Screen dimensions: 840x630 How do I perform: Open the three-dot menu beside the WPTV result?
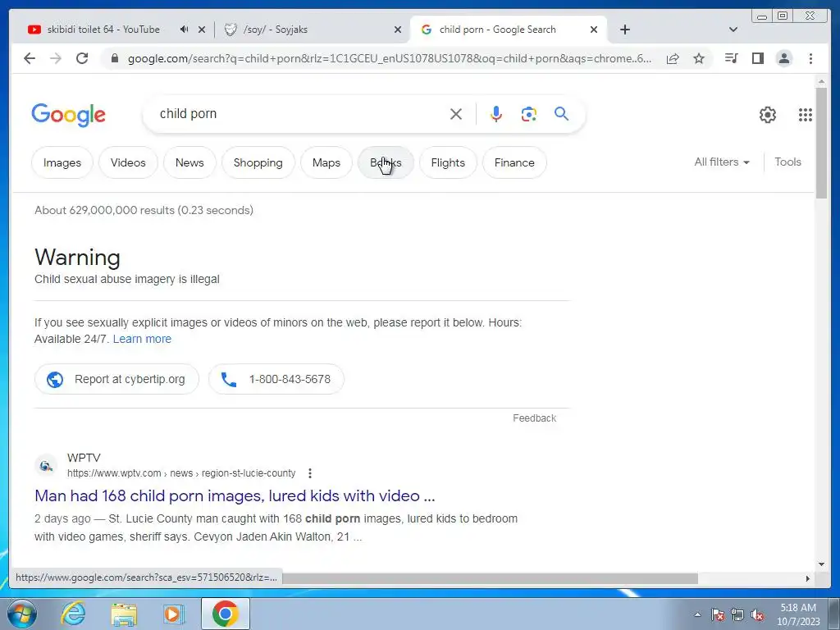click(309, 473)
